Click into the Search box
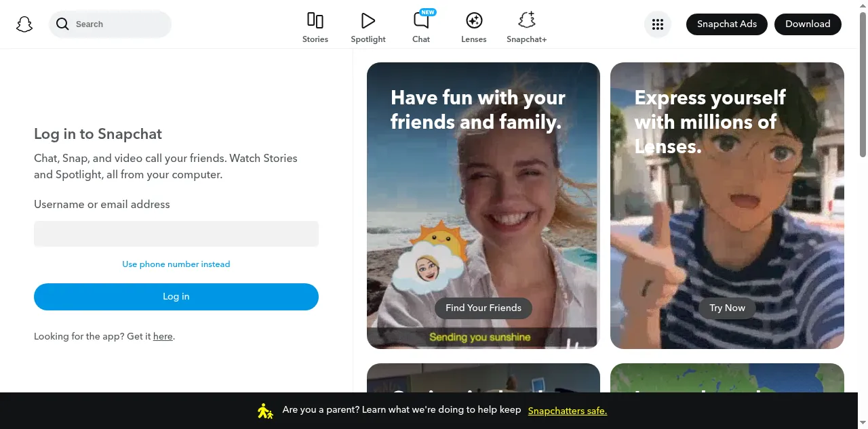Image resolution: width=868 pixels, height=429 pixels. click(x=119, y=24)
